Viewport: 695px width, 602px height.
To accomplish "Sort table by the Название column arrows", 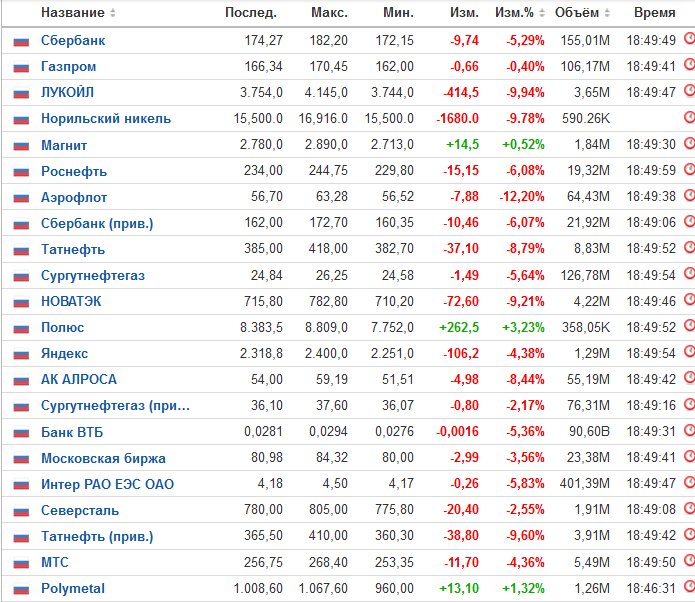I will 113,13.
